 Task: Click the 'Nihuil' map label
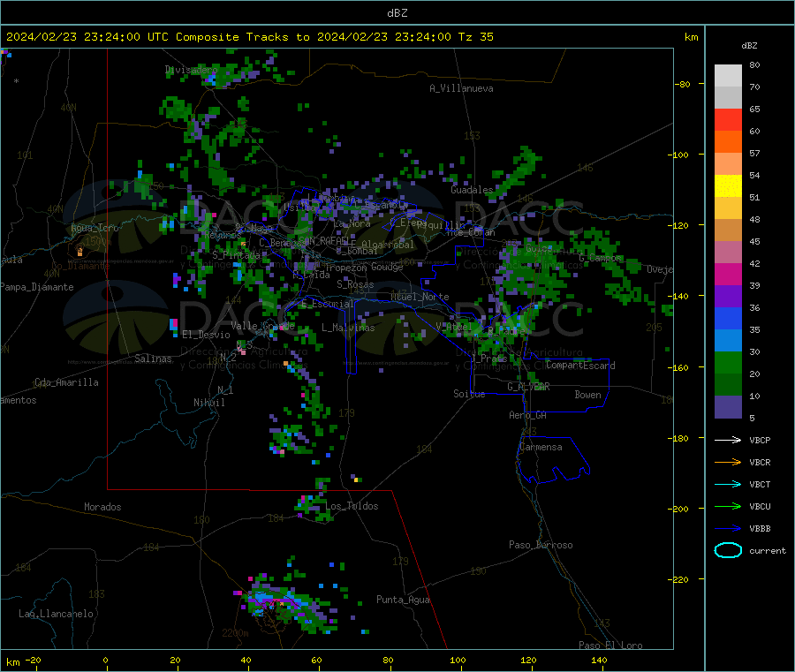coord(208,403)
